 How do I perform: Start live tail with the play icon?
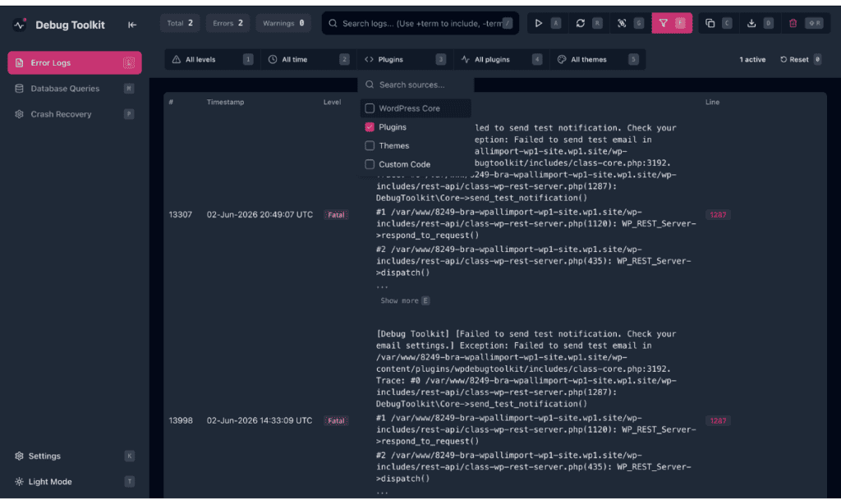(x=539, y=23)
